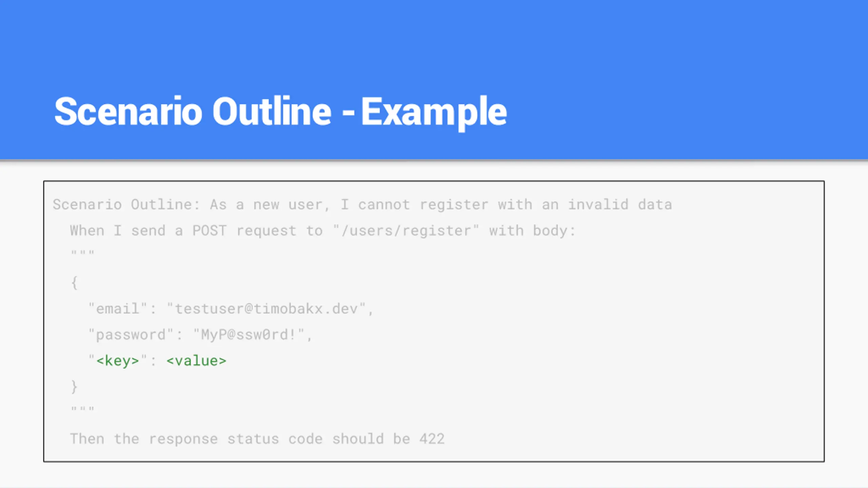Click the "/users/register" endpoint text
Viewport: 868px width, 488px height.
(x=406, y=230)
